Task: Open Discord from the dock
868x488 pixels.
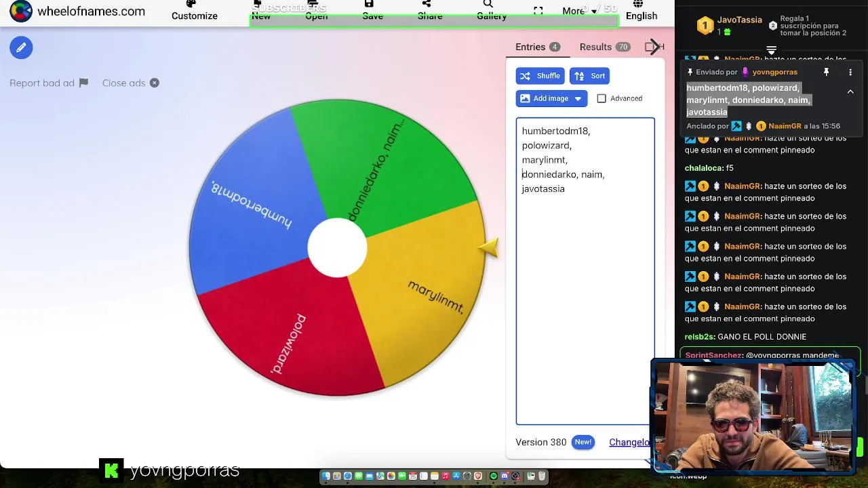Action: 505,476
